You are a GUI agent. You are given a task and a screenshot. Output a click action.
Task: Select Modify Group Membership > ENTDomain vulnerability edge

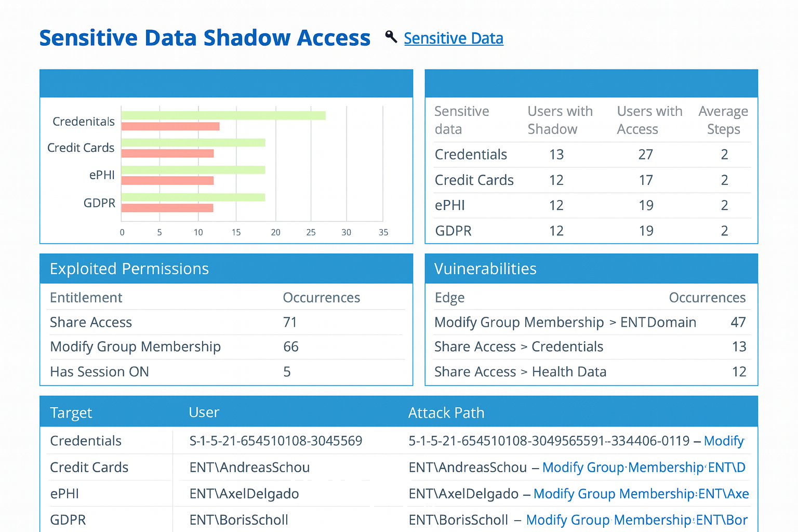(x=565, y=322)
